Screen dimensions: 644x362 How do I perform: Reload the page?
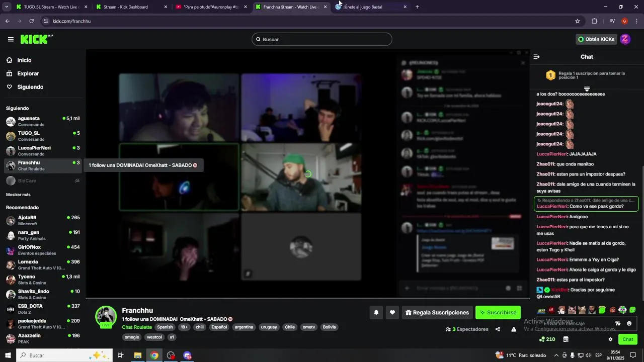coord(31,21)
